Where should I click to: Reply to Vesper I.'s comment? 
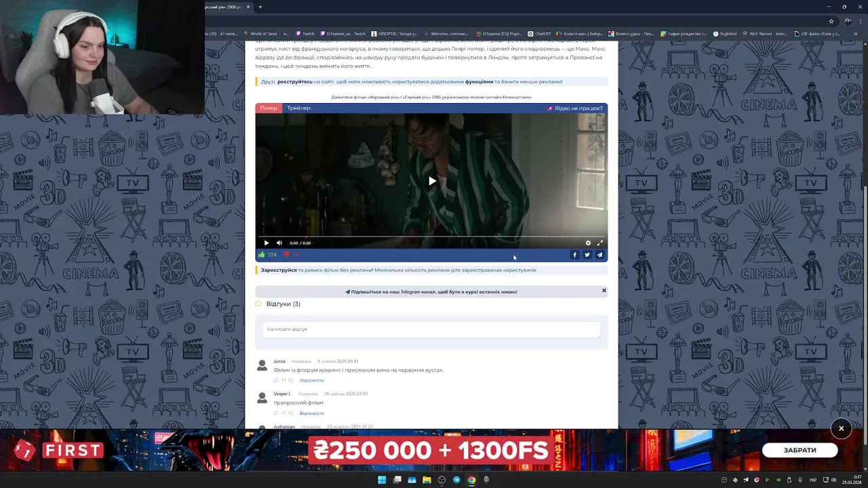(x=312, y=413)
